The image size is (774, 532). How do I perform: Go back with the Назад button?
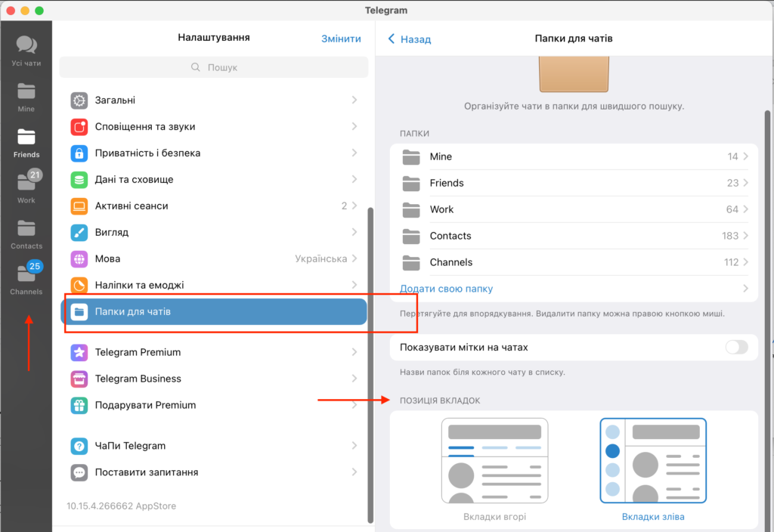click(410, 39)
